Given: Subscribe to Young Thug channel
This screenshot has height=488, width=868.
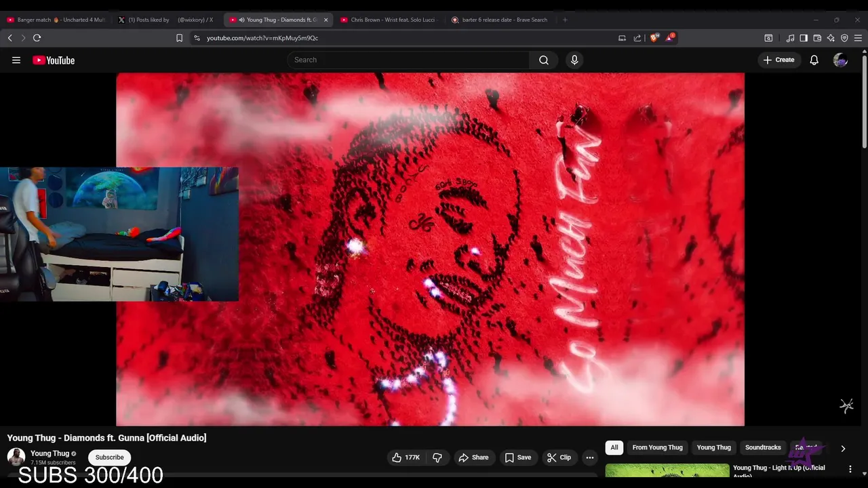Looking at the screenshot, I should [109, 457].
